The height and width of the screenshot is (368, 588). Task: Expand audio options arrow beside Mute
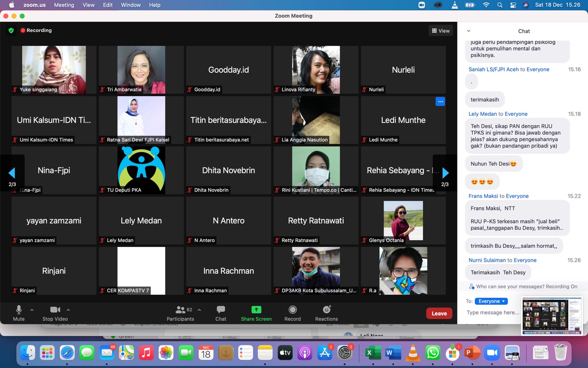tap(32, 310)
